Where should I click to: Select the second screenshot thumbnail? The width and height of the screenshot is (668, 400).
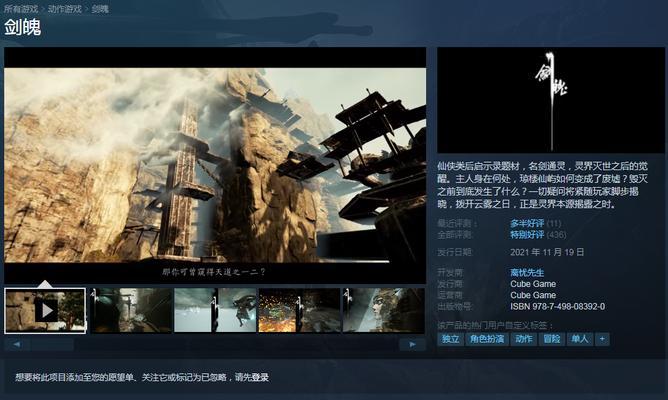(x=131, y=310)
